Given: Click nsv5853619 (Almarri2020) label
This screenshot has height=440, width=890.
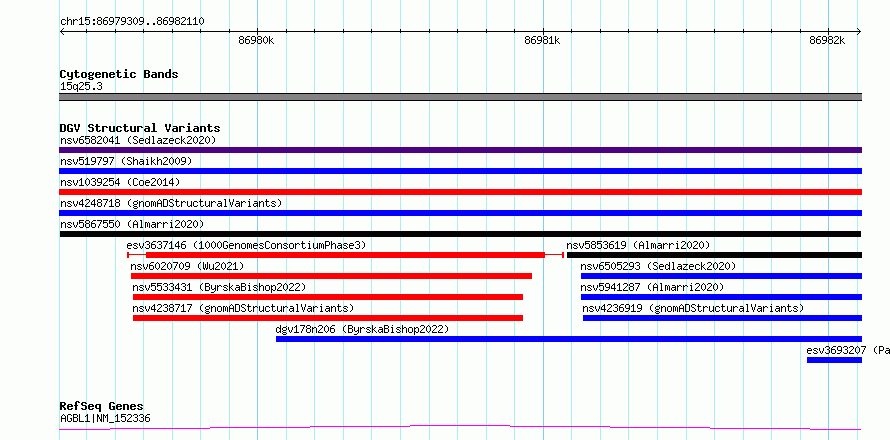Looking at the screenshot, I should point(638,245).
